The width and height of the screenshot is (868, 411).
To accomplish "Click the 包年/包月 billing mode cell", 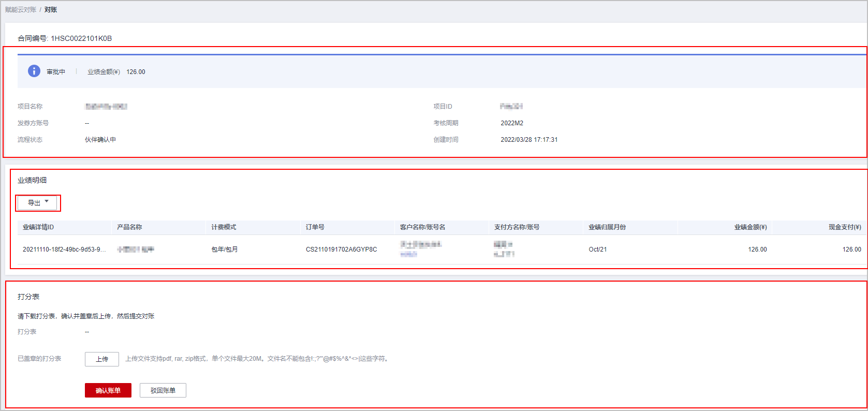I will coord(225,249).
